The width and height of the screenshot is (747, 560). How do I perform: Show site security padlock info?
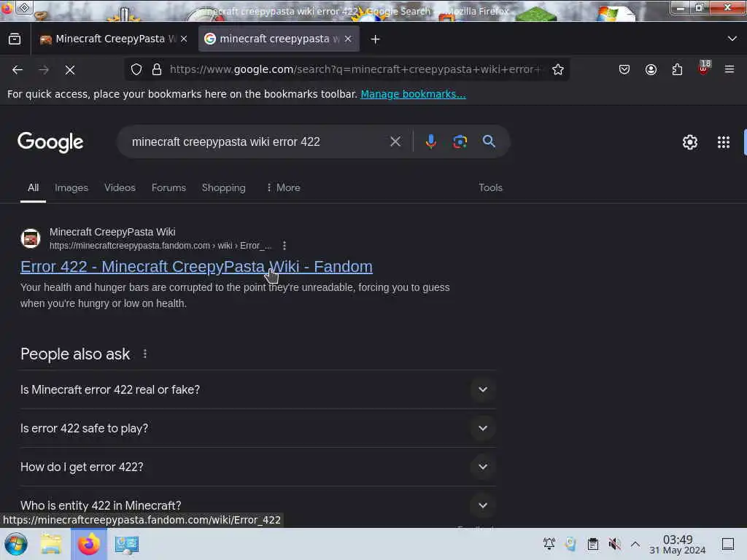[157, 69]
